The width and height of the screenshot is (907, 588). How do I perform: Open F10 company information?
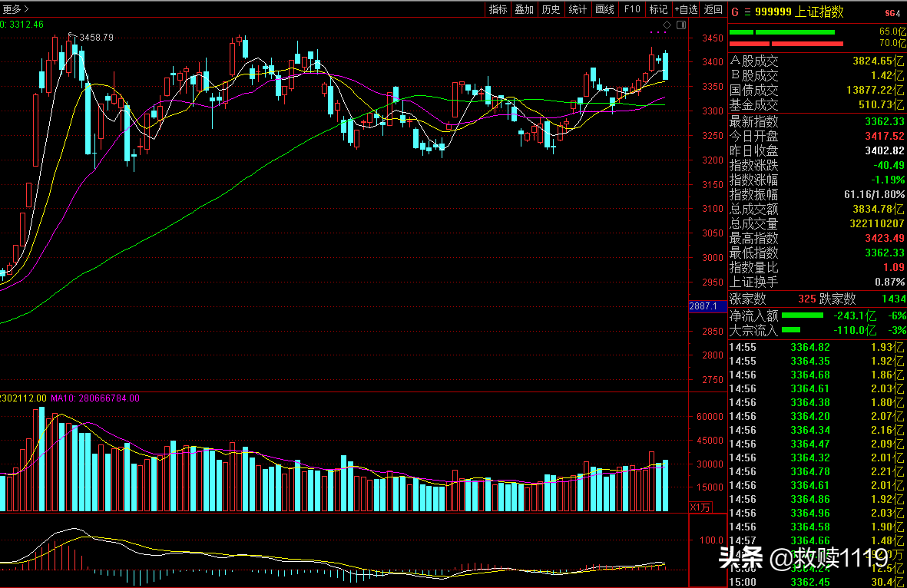tap(631, 9)
